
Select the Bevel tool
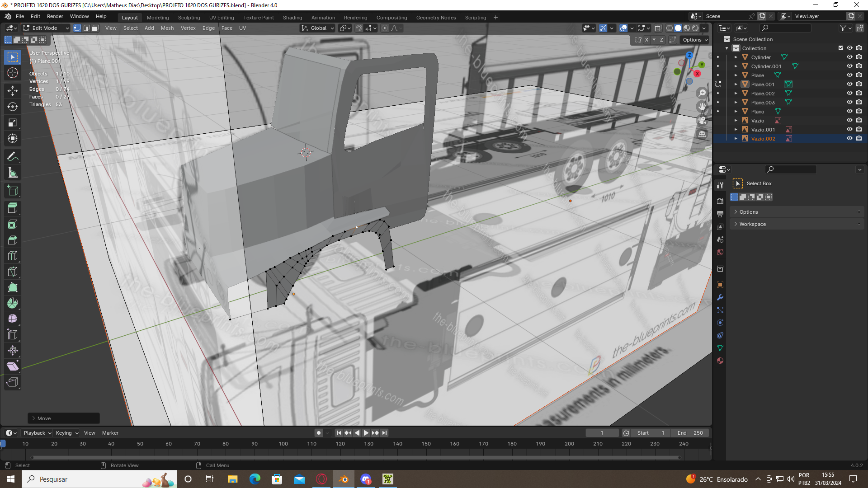point(13,240)
